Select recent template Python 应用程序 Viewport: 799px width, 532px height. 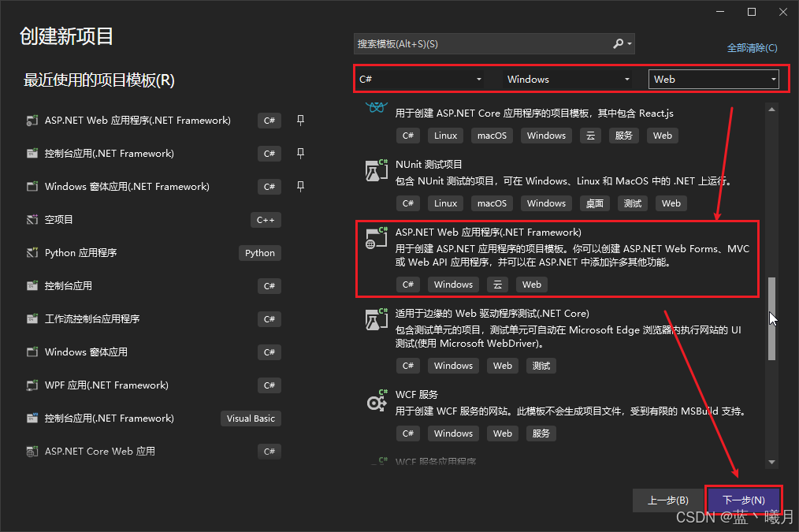pos(80,253)
